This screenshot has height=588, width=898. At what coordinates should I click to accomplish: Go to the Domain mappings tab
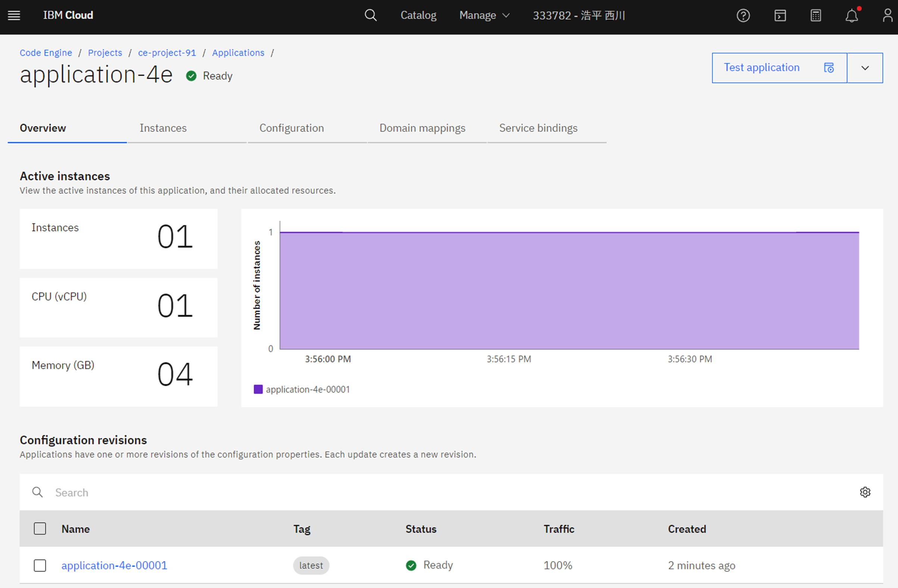(422, 128)
